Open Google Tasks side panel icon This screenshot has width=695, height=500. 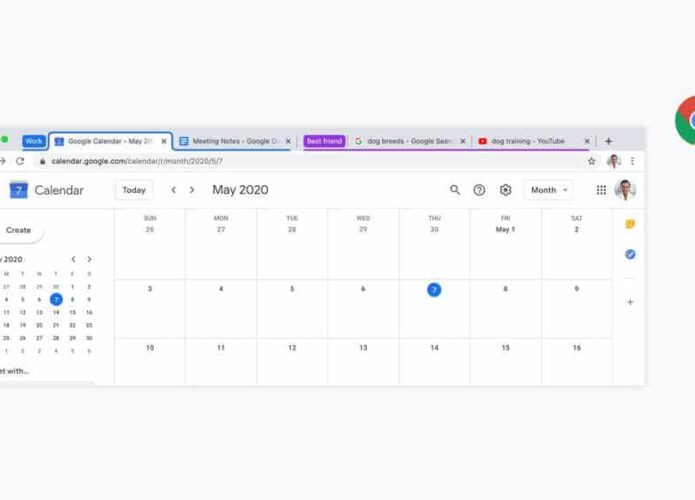pos(630,254)
